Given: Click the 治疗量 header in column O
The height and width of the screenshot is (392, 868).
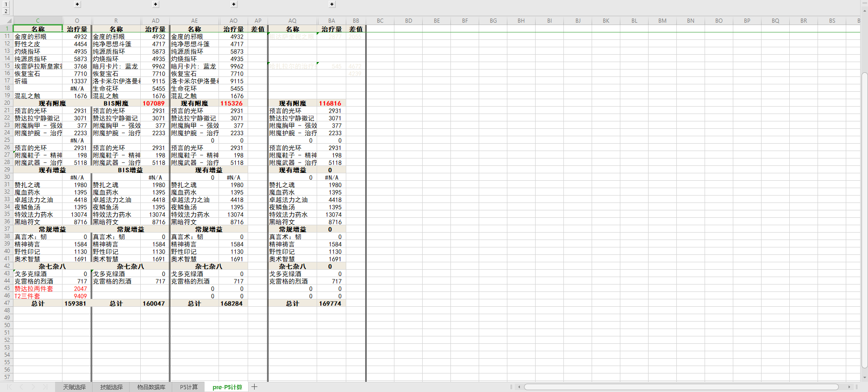Looking at the screenshot, I should [x=77, y=29].
